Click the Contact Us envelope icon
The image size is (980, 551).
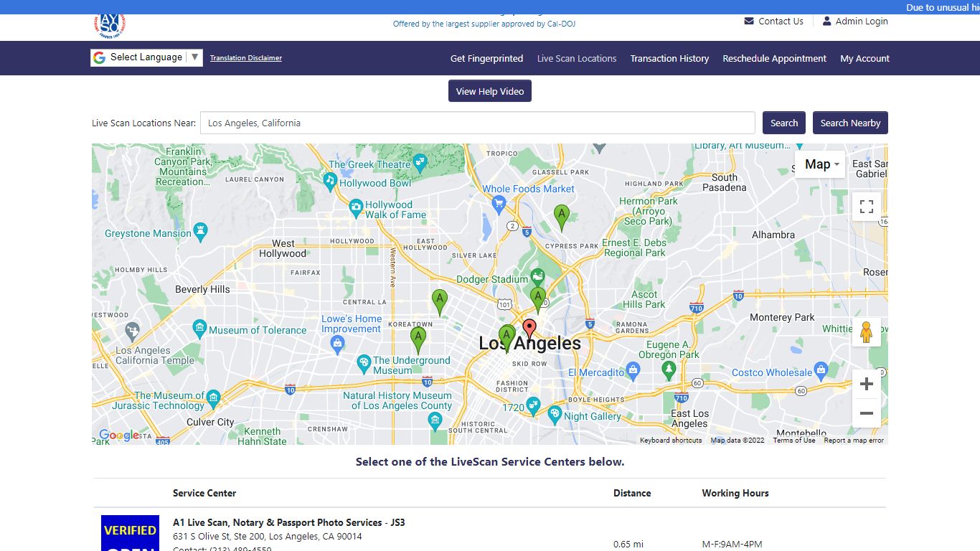[749, 21]
